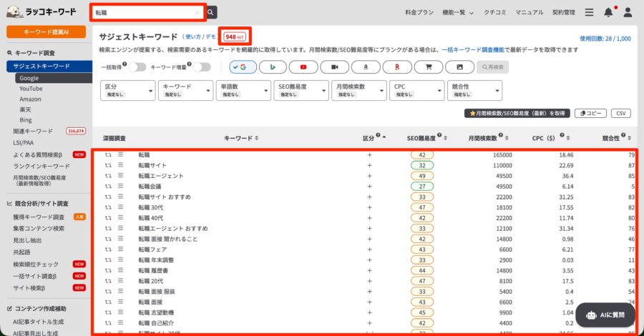The height and width of the screenshot is (336, 644).
Task: Select the keyword 転職 年末調整
Action: (156, 260)
